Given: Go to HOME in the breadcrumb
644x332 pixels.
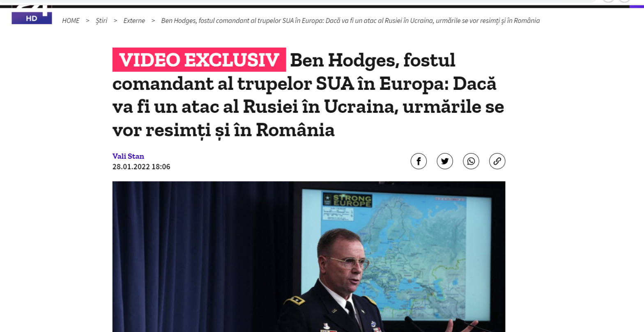Looking at the screenshot, I should pyautogui.click(x=71, y=21).
